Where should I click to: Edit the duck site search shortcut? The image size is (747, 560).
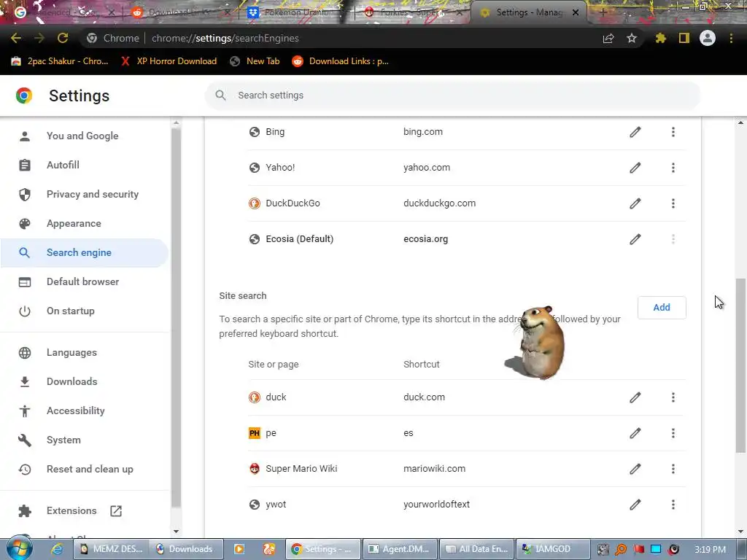(x=635, y=397)
